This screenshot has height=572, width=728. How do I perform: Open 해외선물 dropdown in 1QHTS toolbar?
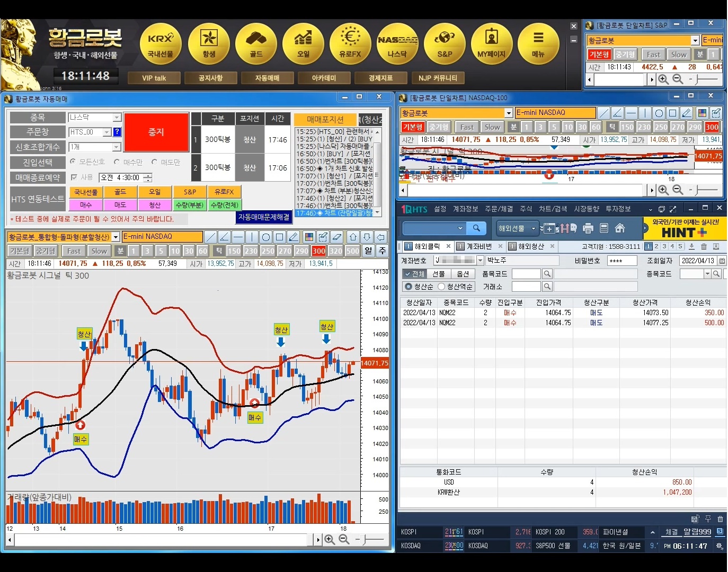click(517, 228)
